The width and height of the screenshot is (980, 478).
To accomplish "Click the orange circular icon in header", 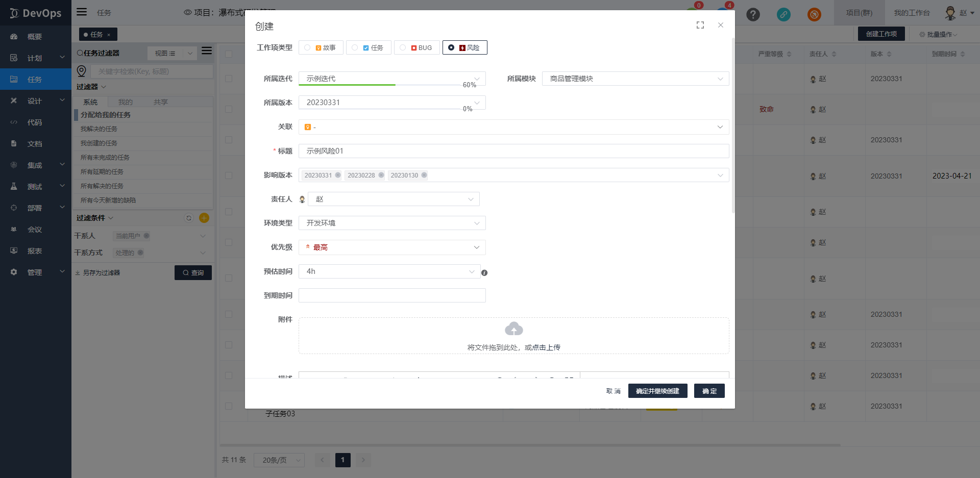I will (x=814, y=14).
